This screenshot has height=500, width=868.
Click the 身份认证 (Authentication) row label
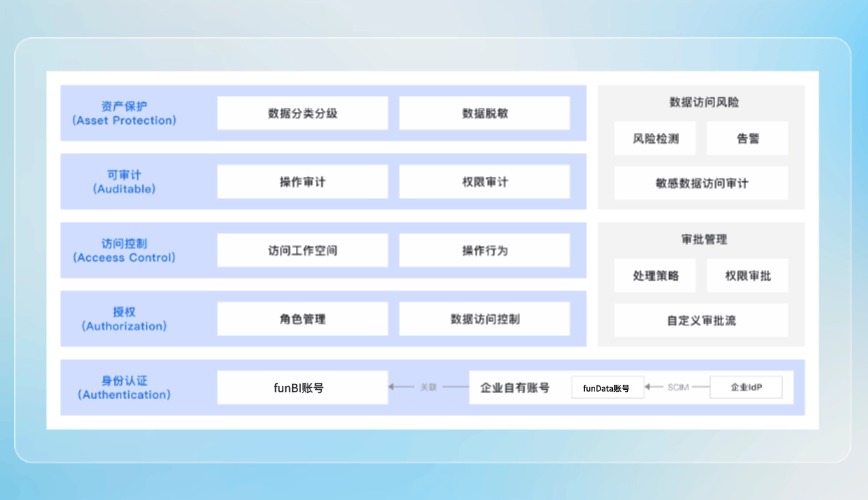tap(124, 387)
